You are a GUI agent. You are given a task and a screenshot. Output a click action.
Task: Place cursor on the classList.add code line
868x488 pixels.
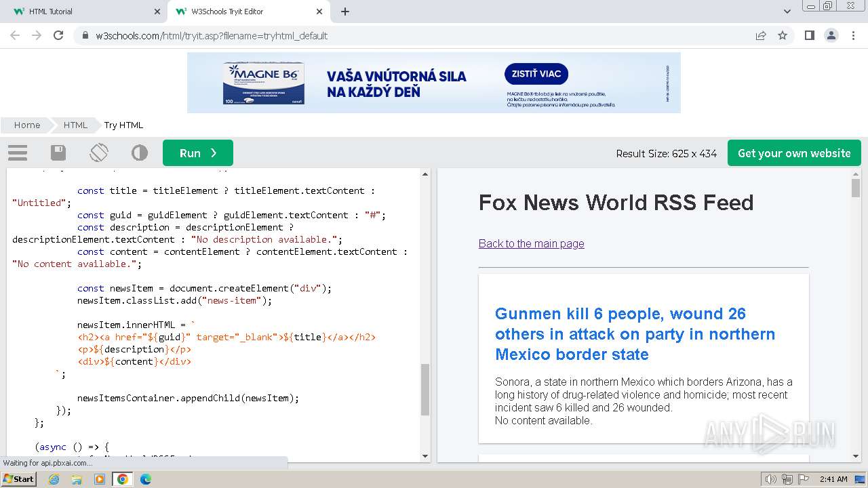point(174,300)
